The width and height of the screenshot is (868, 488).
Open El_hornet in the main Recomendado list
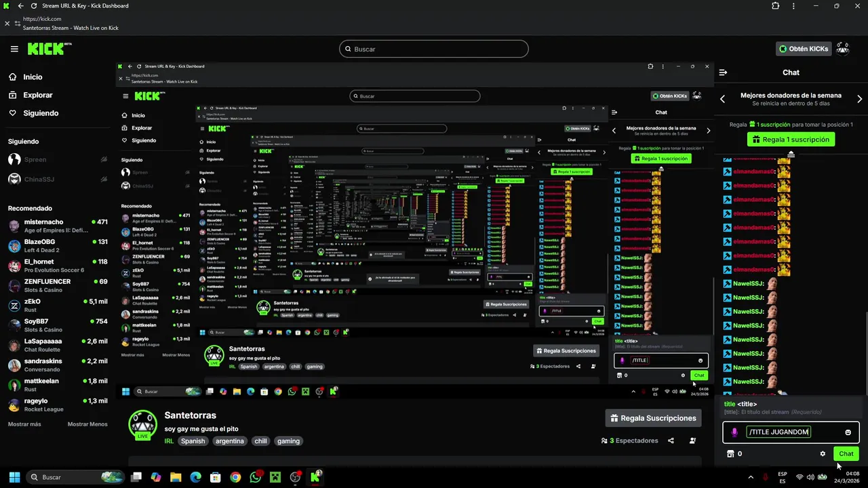click(x=58, y=266)
